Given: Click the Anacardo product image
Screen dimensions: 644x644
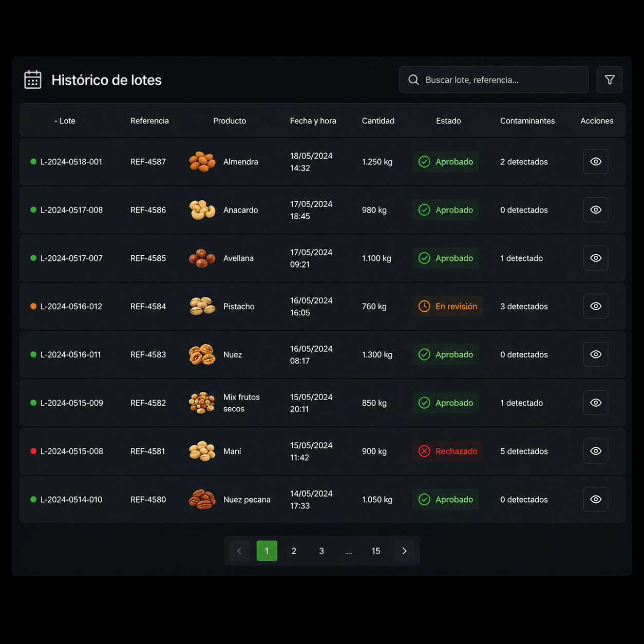Looking at the screenshot, I should 202,210.
